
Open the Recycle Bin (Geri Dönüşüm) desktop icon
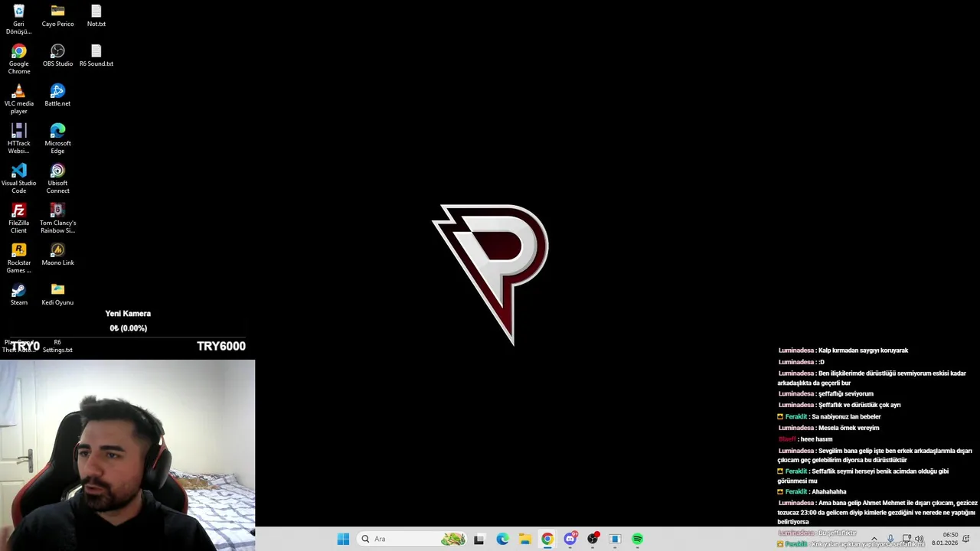click(x=18, y=19)
